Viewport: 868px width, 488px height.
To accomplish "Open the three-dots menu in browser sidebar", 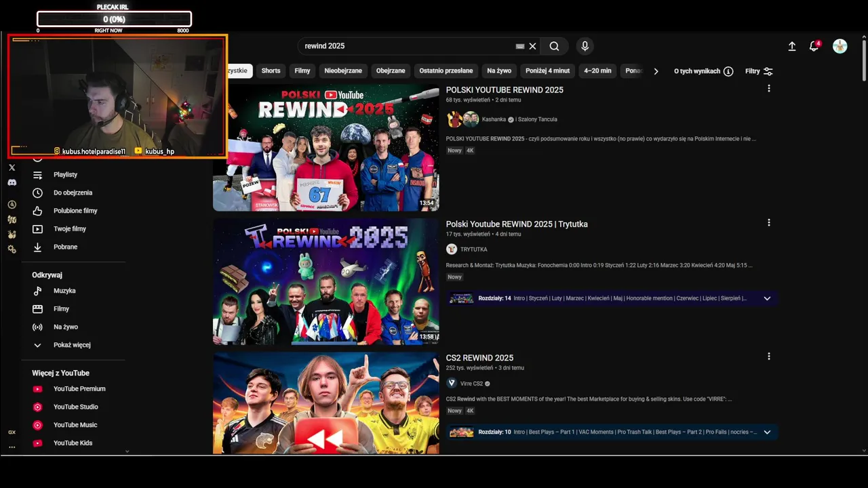I will 12,447.
